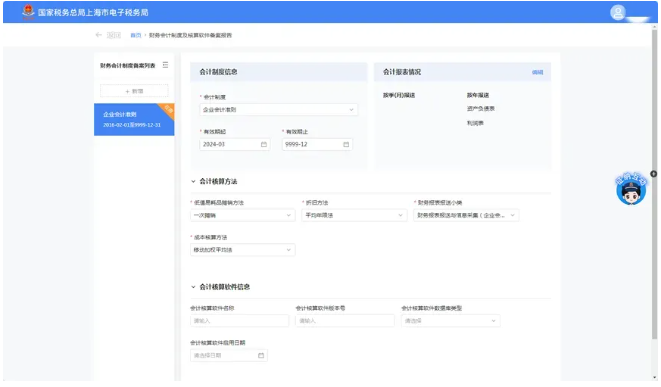Click the back arrow icon

pos(99,35)
